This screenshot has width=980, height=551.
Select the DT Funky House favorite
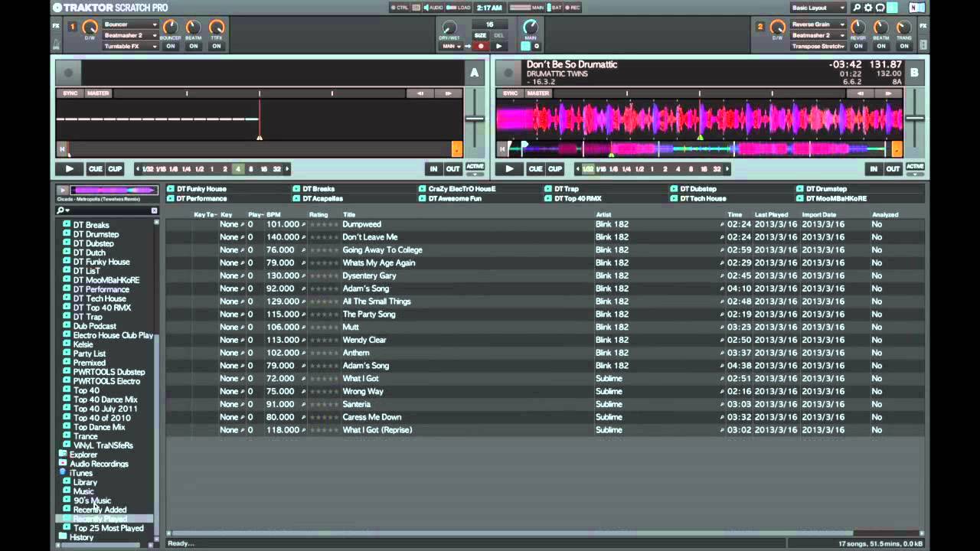(201, 189)
